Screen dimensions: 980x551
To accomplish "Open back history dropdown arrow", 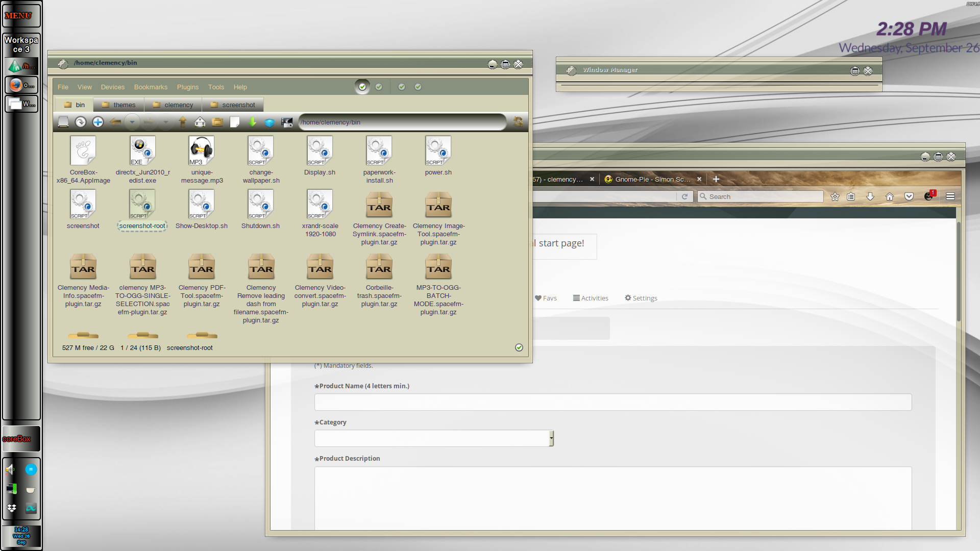I will [132, 122].
